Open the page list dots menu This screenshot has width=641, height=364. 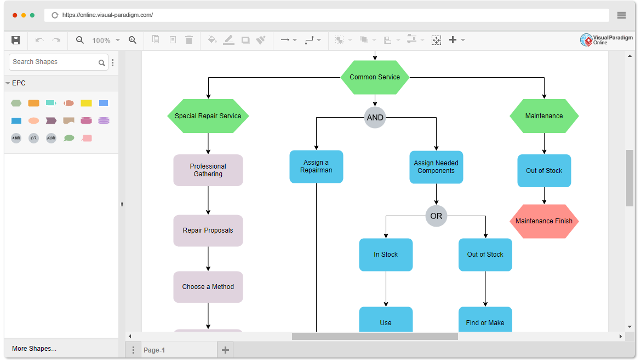133,350
